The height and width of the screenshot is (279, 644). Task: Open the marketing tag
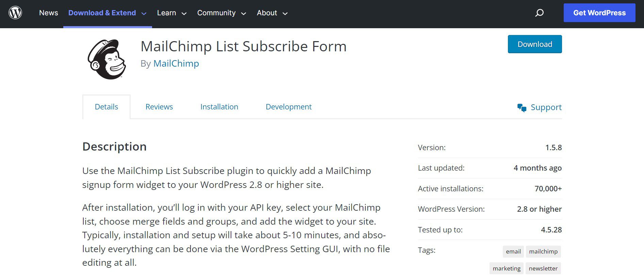[x=506, y=268]
